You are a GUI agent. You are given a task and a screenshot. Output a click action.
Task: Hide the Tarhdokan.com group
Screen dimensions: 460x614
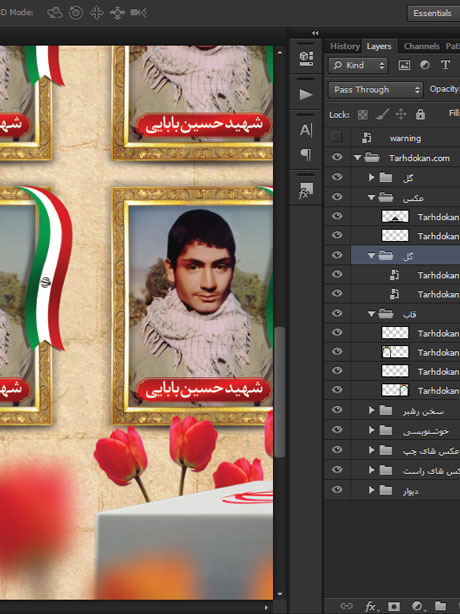(337, 157)
